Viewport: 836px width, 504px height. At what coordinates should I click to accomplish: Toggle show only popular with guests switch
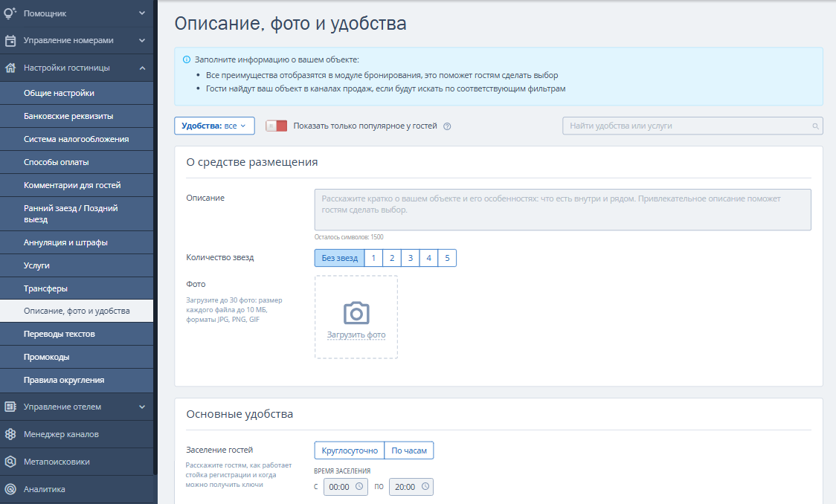[276, 126]
